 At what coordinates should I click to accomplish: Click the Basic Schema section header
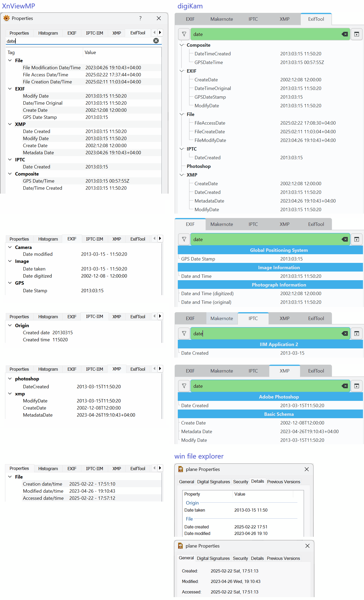tap(270, 414)
